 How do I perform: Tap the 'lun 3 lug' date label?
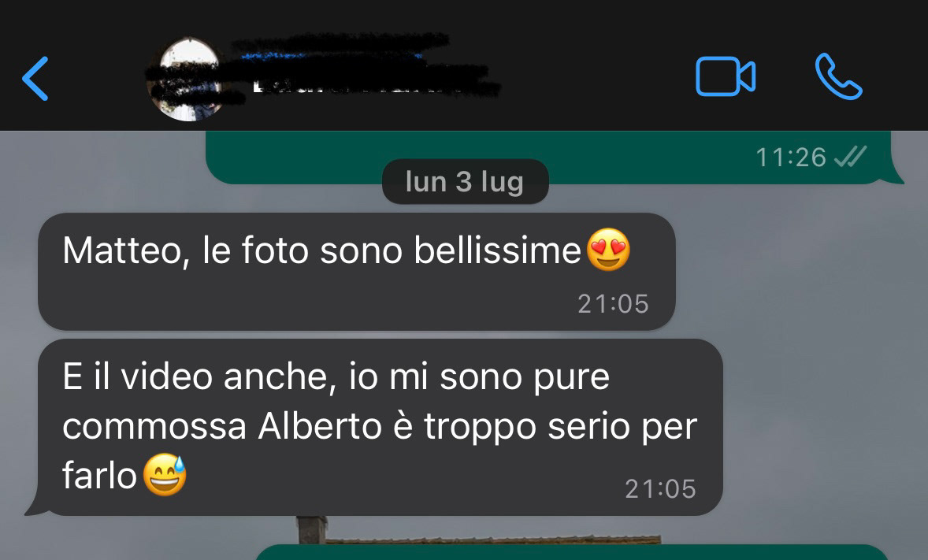(466, 182)
